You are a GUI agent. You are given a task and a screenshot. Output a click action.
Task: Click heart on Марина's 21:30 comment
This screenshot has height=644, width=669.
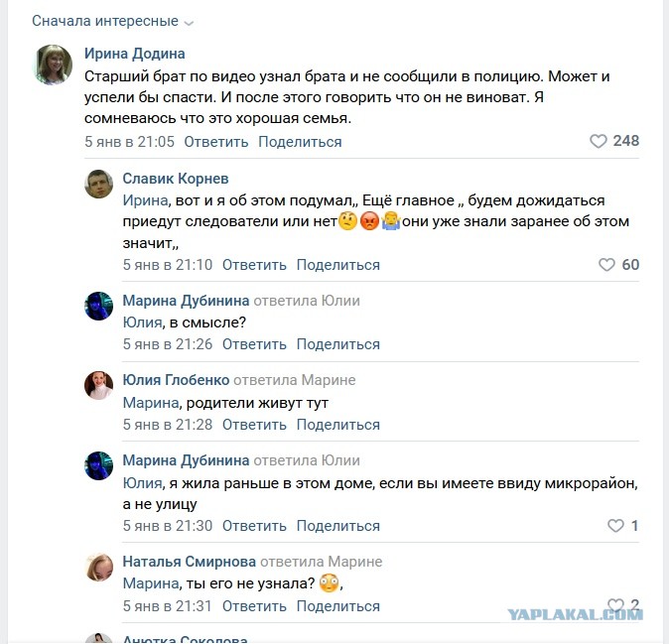click(x=615, y=526)
